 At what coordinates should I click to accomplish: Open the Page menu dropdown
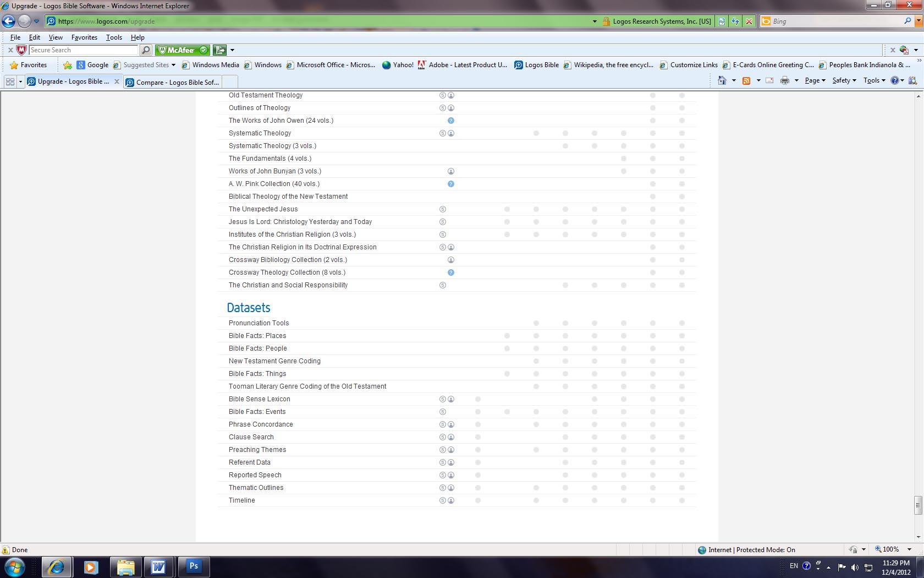pyautogui.click(x=815, y=80)
